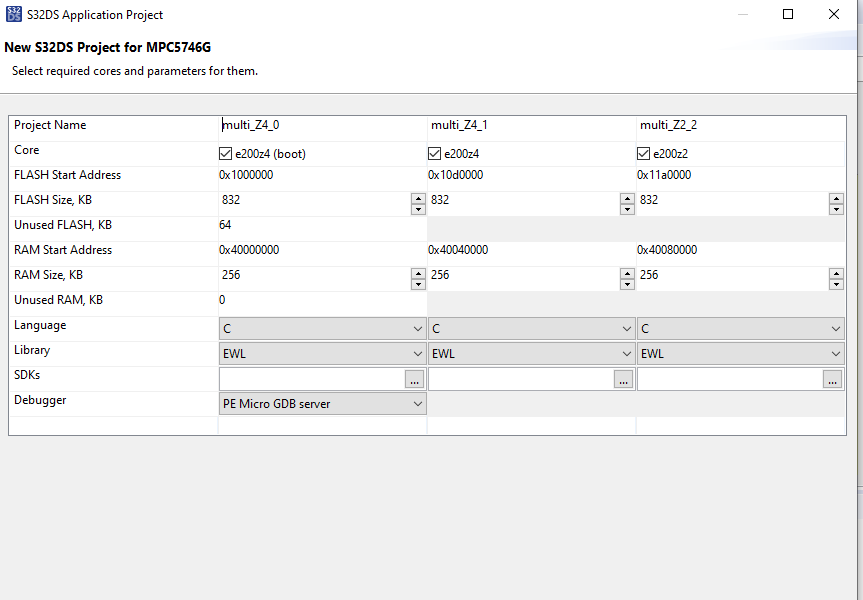This screenshot has height=600, width=863.
Task: Disable the e200z2 core checkbox
Action: [642, 153]
